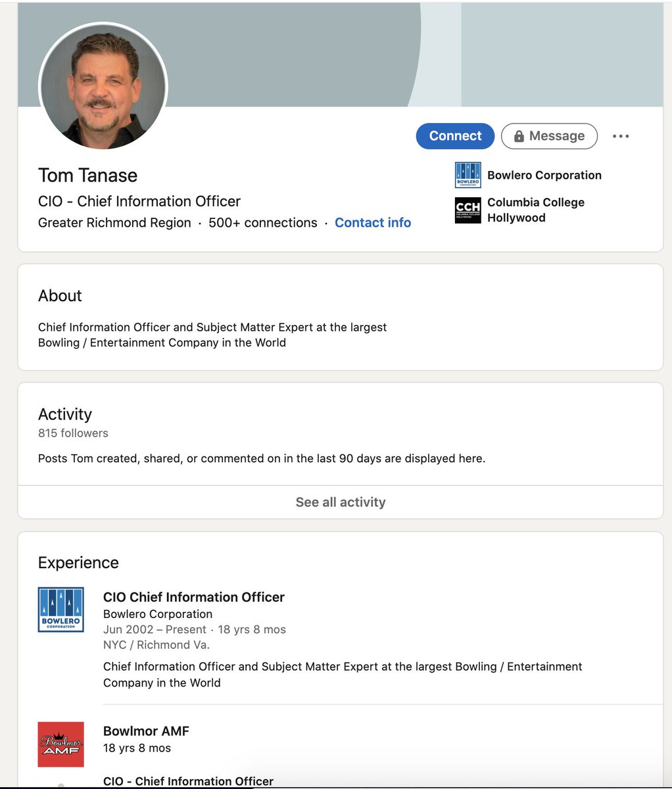Click NYC / Richmond Va. location text

(156, 645)
